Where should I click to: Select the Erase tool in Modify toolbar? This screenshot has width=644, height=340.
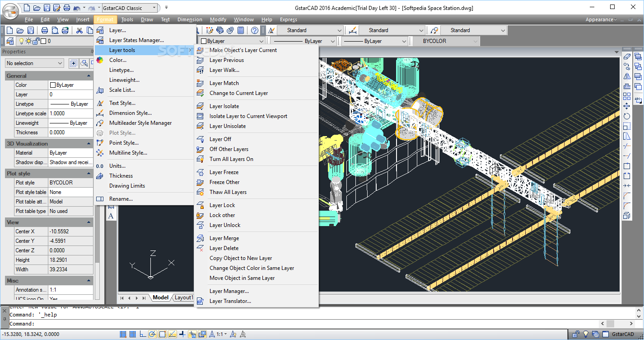[x=626, y=57]
